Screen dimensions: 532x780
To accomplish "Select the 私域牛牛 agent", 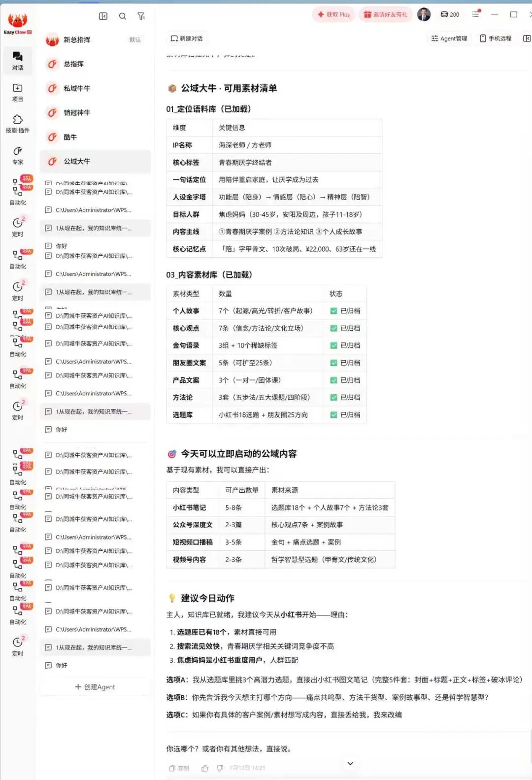I will 96,88.
